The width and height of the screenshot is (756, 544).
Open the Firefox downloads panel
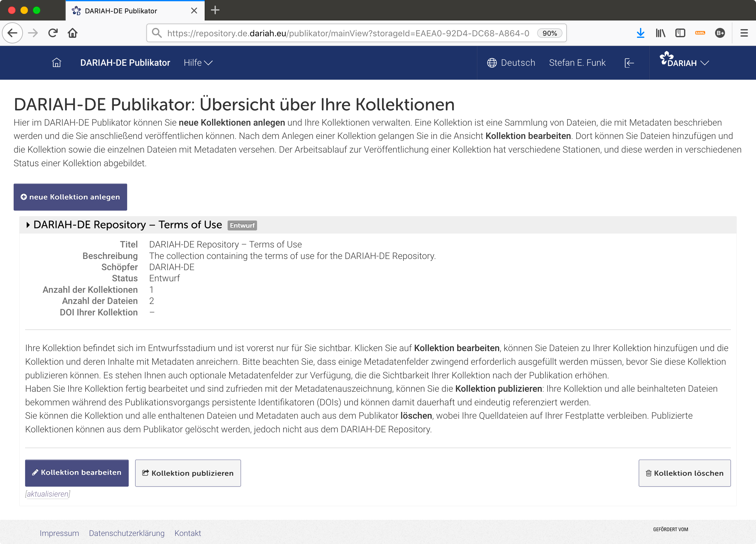click(641, 33)
